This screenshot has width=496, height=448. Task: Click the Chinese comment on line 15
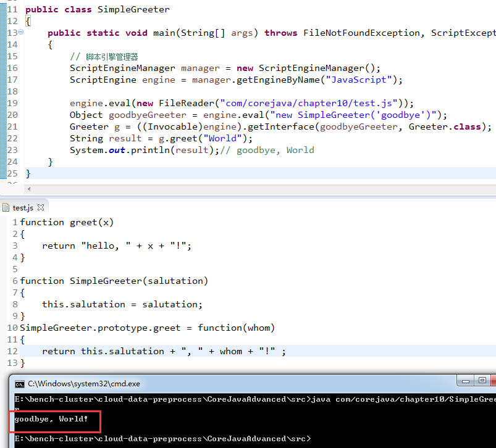point(104,57)
